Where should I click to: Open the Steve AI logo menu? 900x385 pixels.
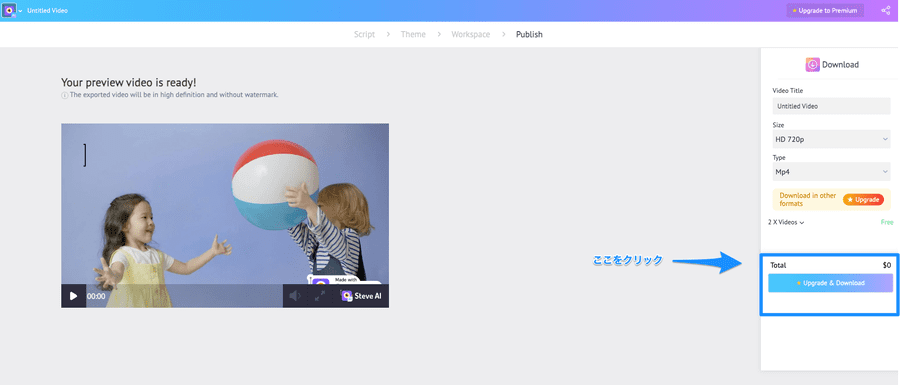point(12,11)
